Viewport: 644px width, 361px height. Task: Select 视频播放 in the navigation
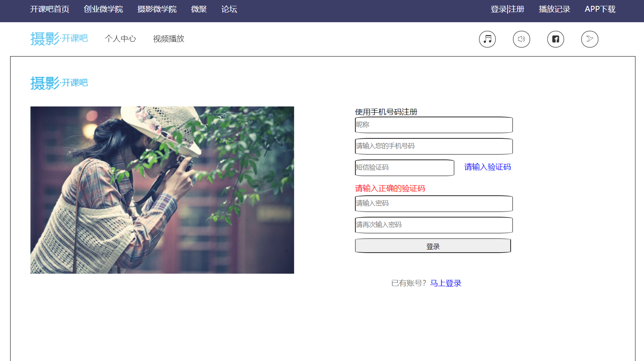coord(168,39)
